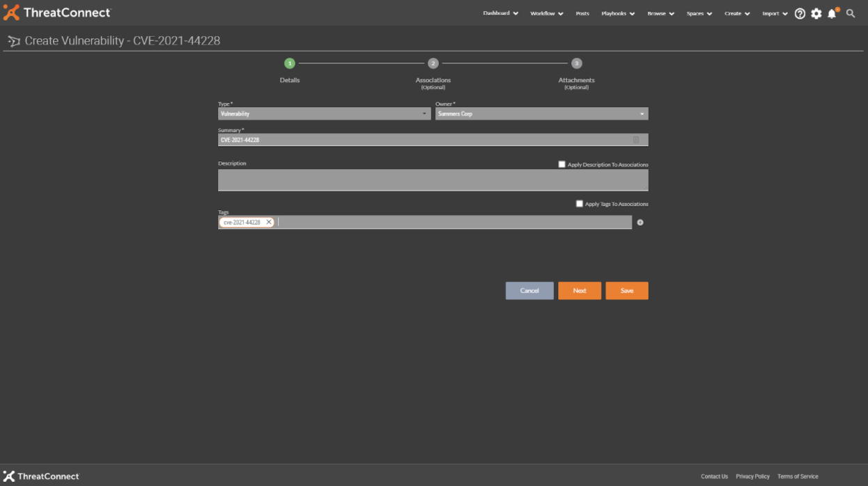Click into the Summary input field
Viewport: 868px width, 486px height.
[433, 140]
